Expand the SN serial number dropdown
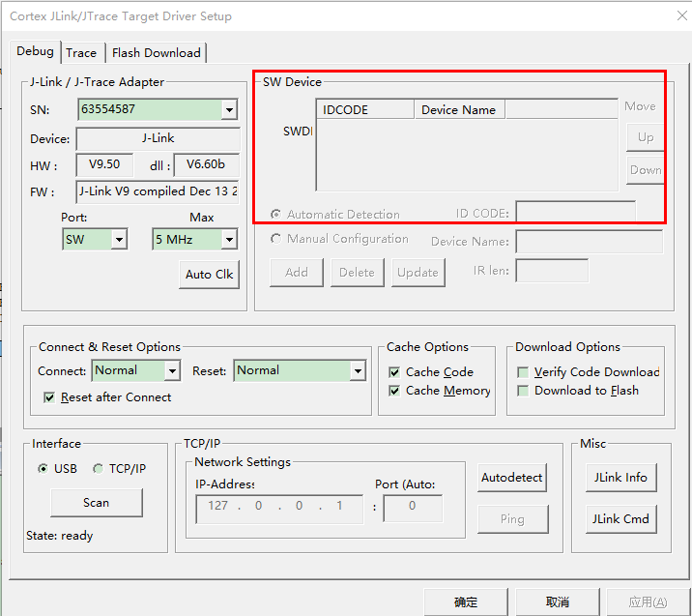This screenshot has width=692, height=616. click(x=229, y=110)
